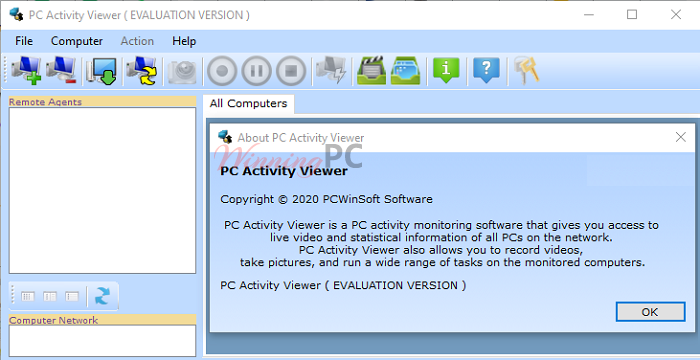Click the About dialog title bar icon
The image size is (700, 360).
pos(225,137)
